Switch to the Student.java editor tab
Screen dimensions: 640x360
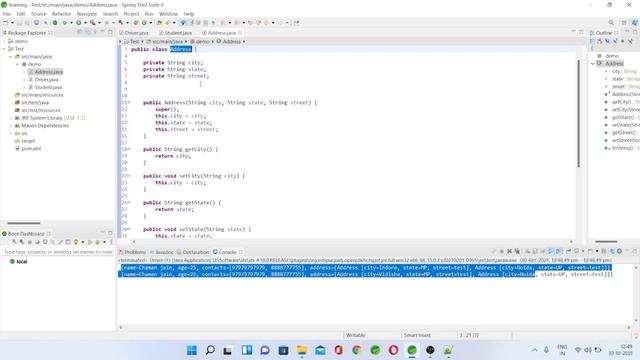(178, 33)
